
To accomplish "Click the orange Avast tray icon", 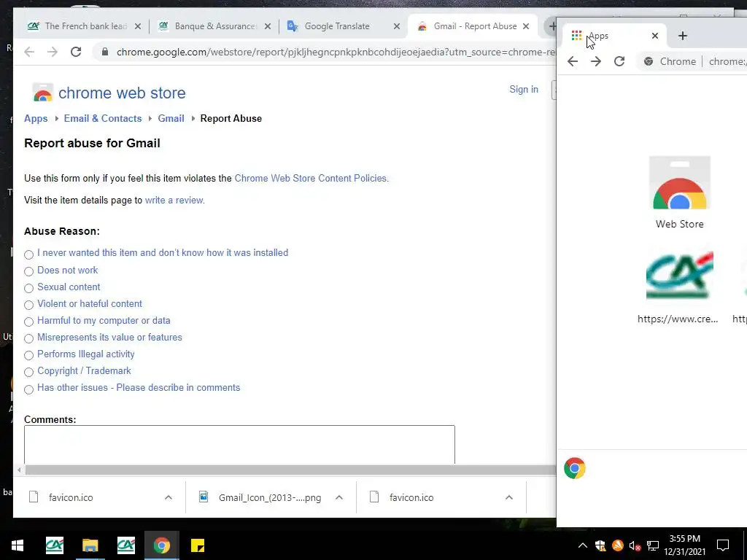I will pyautogui.click(x=617, y=545).
